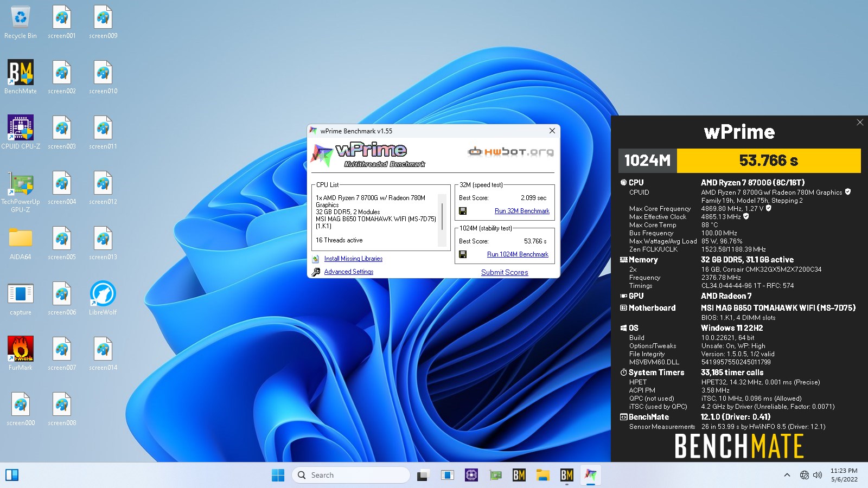
Task: Select the screen014 image file
Action: click(x=103, y=354)
